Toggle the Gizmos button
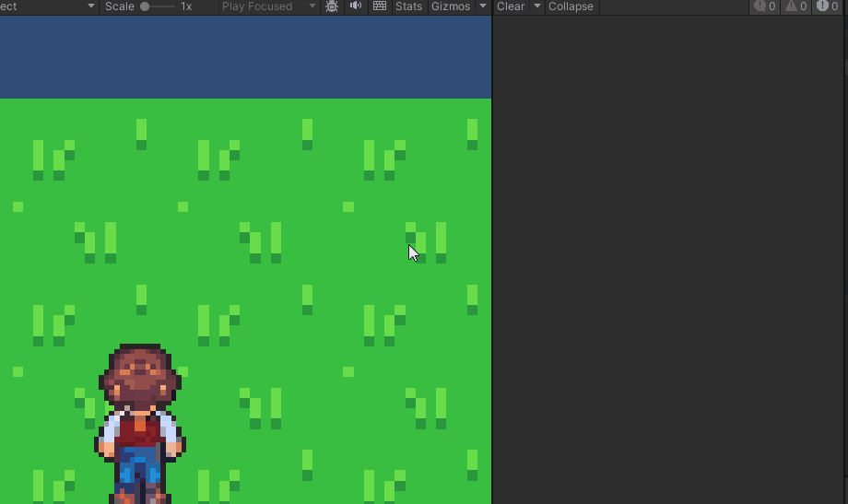Image resolution: width=848 pixels, height=504 pixels. (x=451, y=6)
